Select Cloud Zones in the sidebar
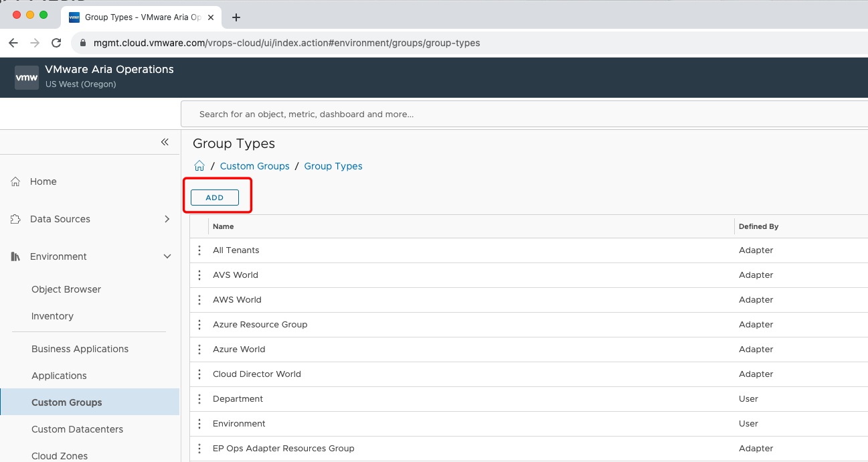The image size is (868, 462). pyautogui.click(x=60, y=455)
